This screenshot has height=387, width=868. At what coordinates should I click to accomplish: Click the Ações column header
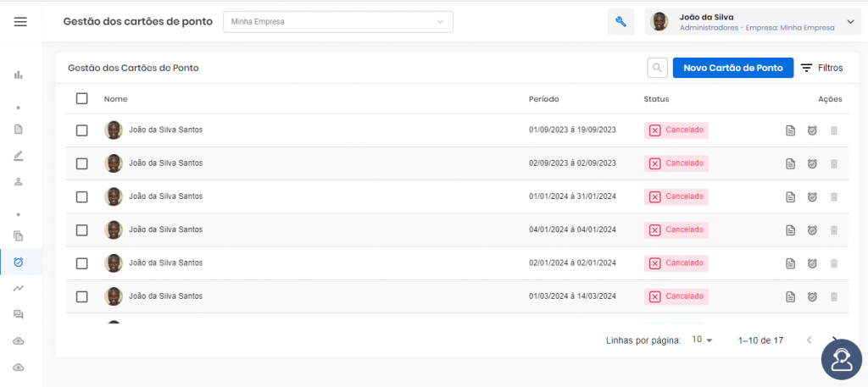coord(830,99)
